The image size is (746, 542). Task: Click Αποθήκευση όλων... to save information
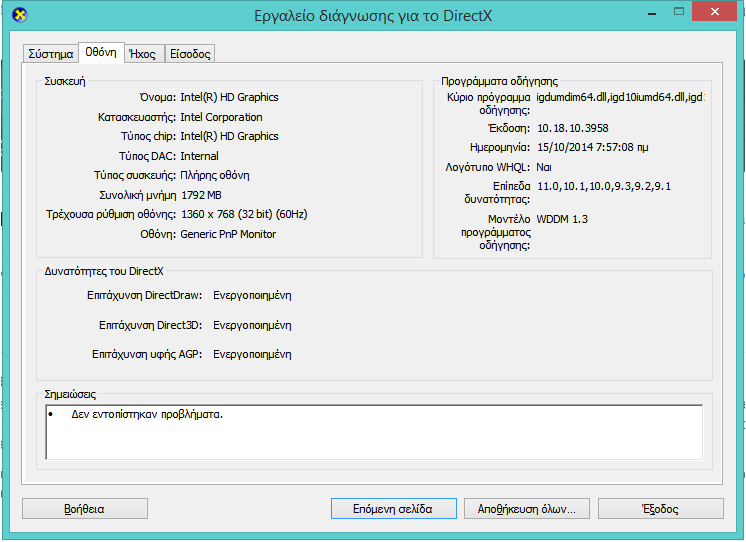point(526,509)
